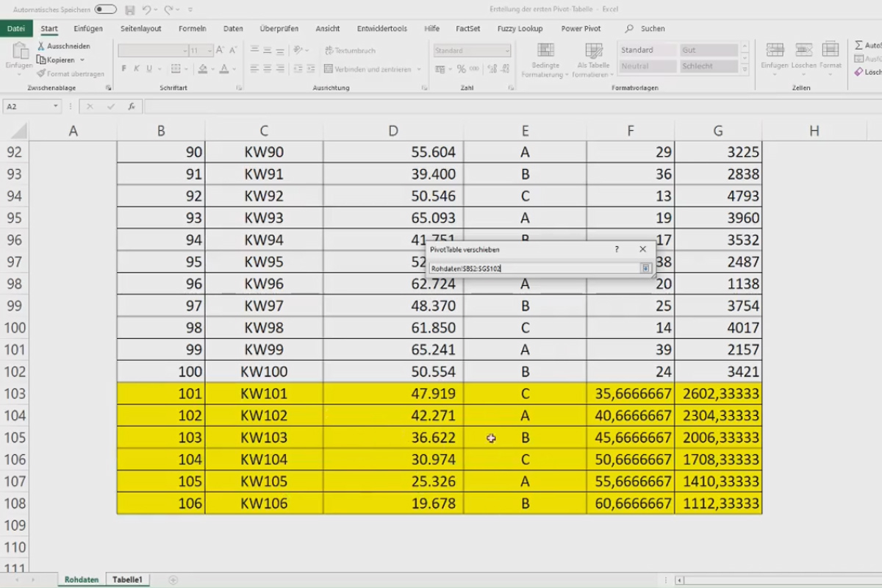
Task: Click the fill color bucket icon
Action: (x=203, y=69)
